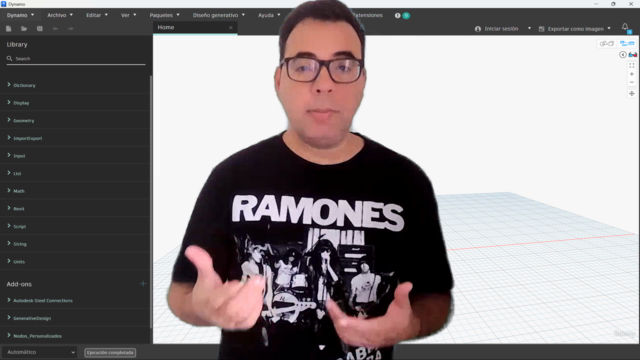Click the Add-ons plus icon

[143, 284]
